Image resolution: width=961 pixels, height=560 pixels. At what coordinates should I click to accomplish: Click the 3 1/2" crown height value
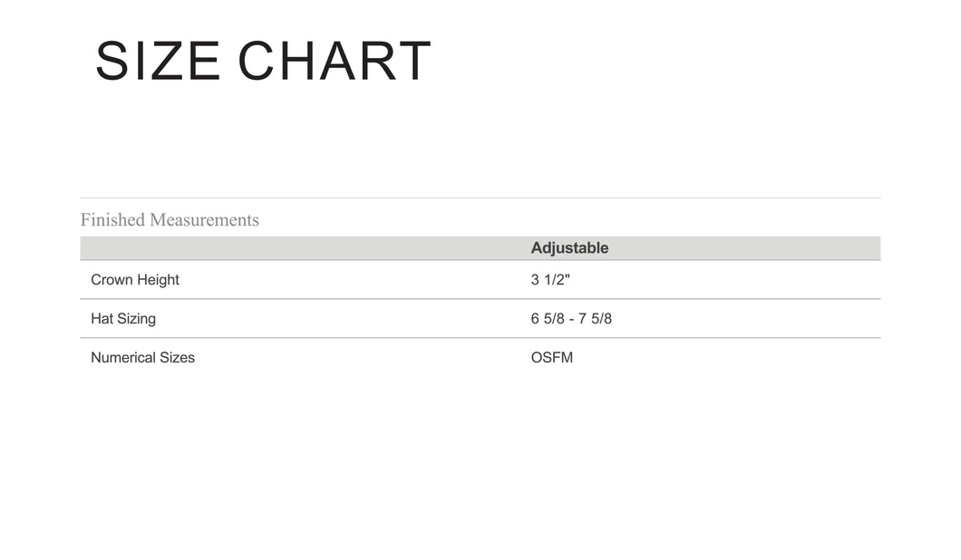550,280
